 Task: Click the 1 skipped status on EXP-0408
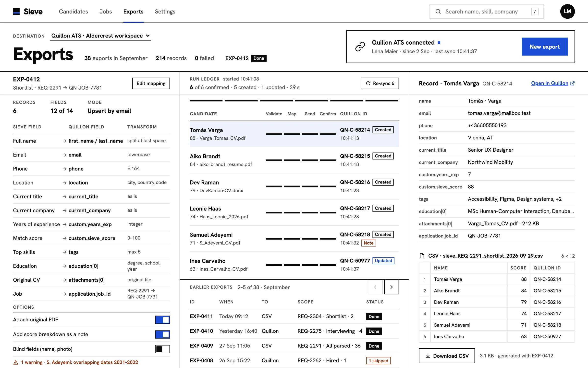tap(378, 361)
